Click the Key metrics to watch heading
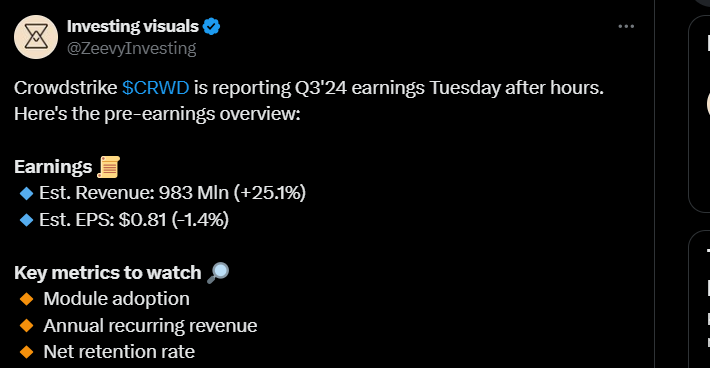 coord(108,273)
